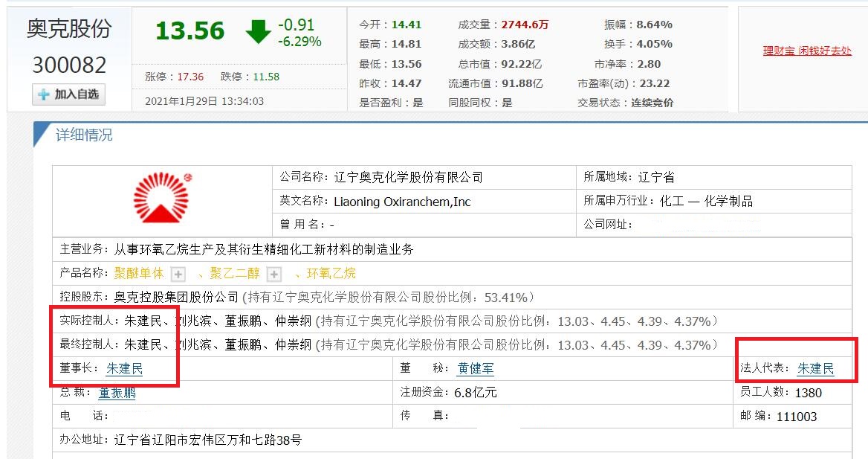
Task: Open the 聚乙二醇 product link
Action: point(235,273)
